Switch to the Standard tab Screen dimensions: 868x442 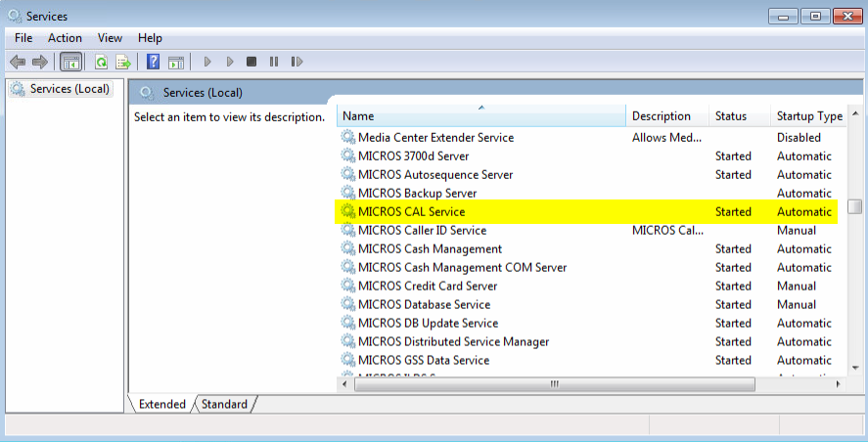[x=224, y=405]
